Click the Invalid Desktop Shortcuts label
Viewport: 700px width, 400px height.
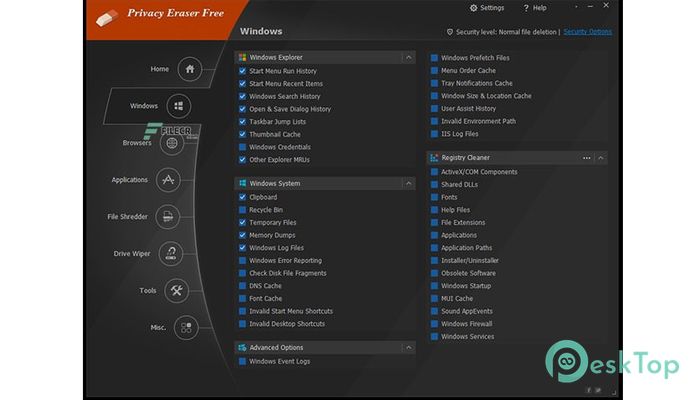[287, 324]
